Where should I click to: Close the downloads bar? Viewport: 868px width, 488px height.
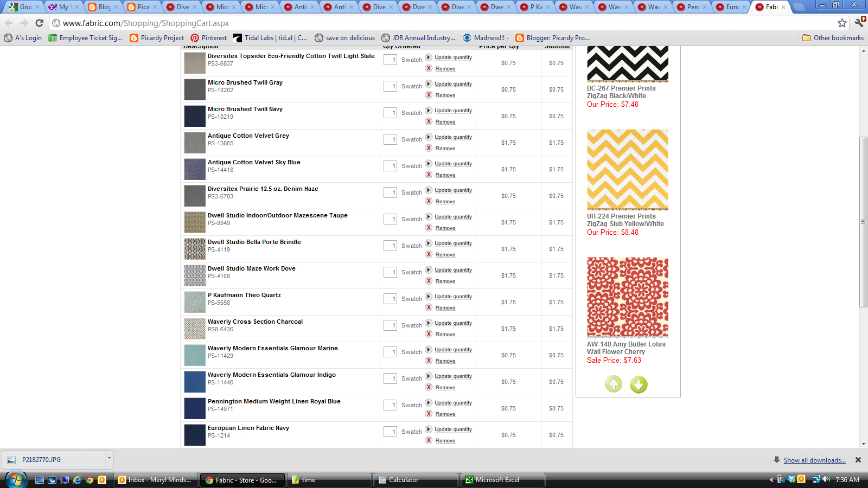pos(858,460)
